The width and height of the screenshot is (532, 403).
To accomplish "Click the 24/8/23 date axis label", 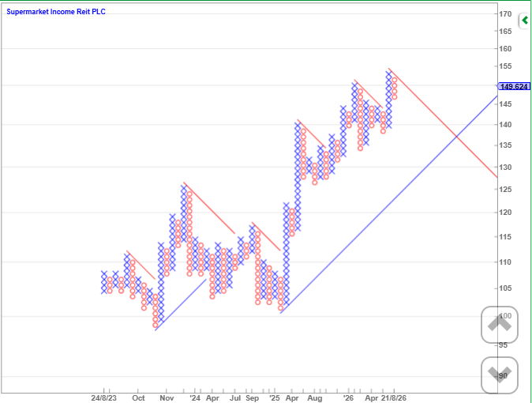I will pos(104,398).
